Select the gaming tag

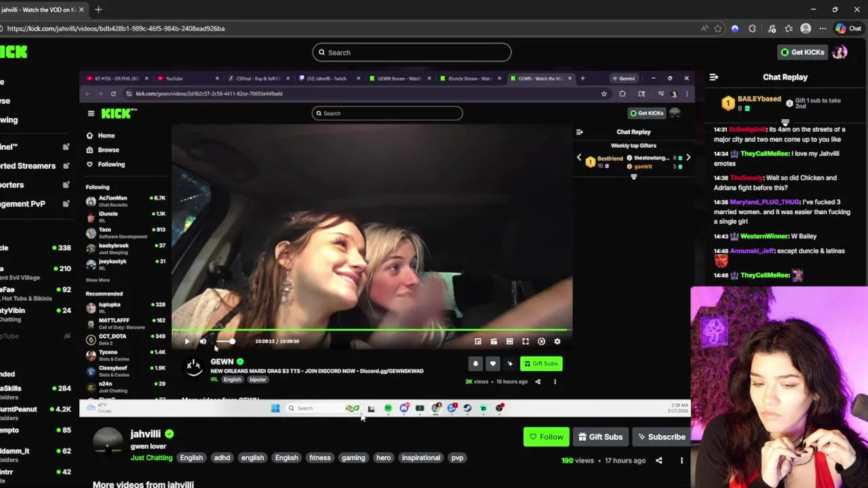(x=353, y=457)
